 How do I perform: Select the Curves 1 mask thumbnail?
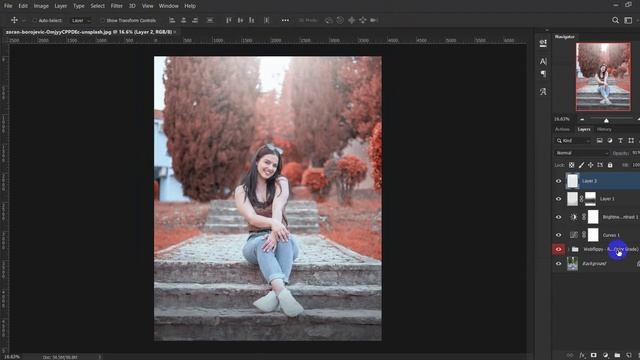pyautogui.click(x=593, y=235)
